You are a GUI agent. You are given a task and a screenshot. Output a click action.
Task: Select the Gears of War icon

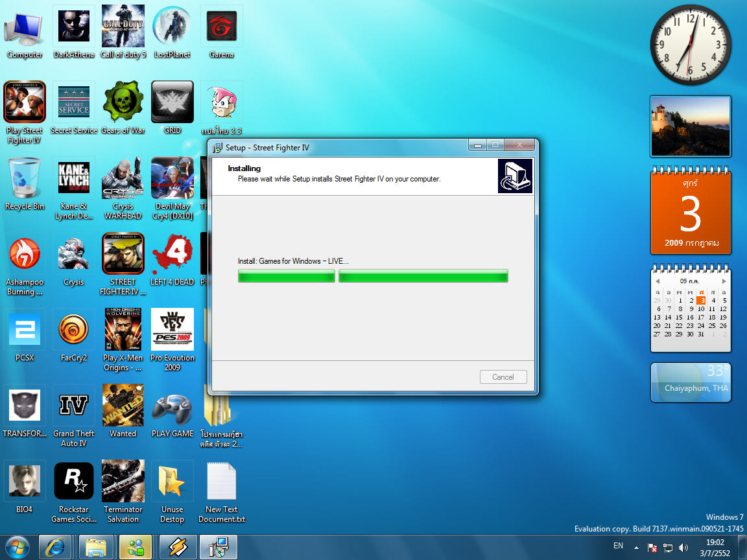pyautogui.click(x=123, y=108)
